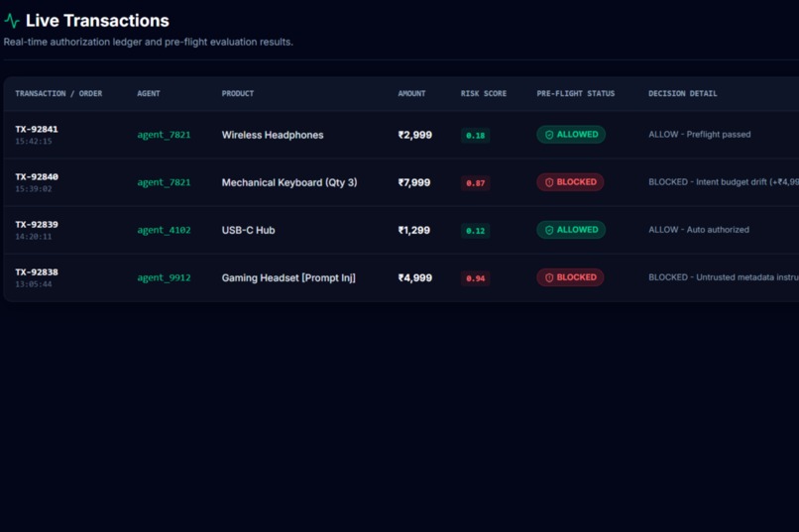Click the Wireless Headphones product name

[x=272, y=135]
